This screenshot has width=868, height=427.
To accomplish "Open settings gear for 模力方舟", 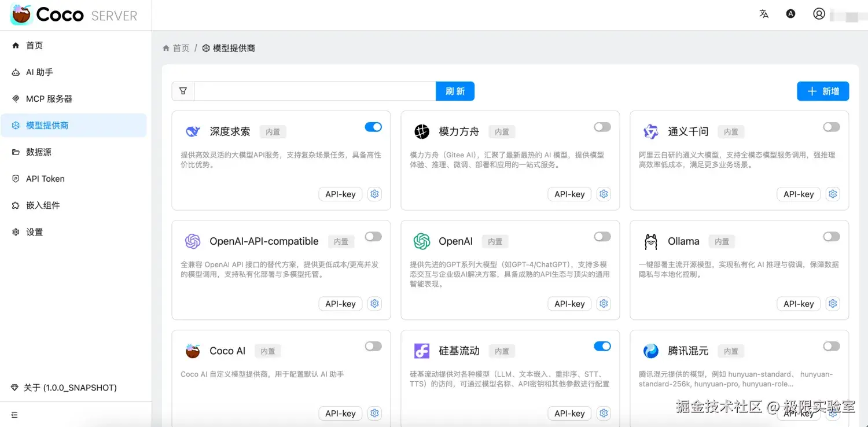I will (604, 194).
